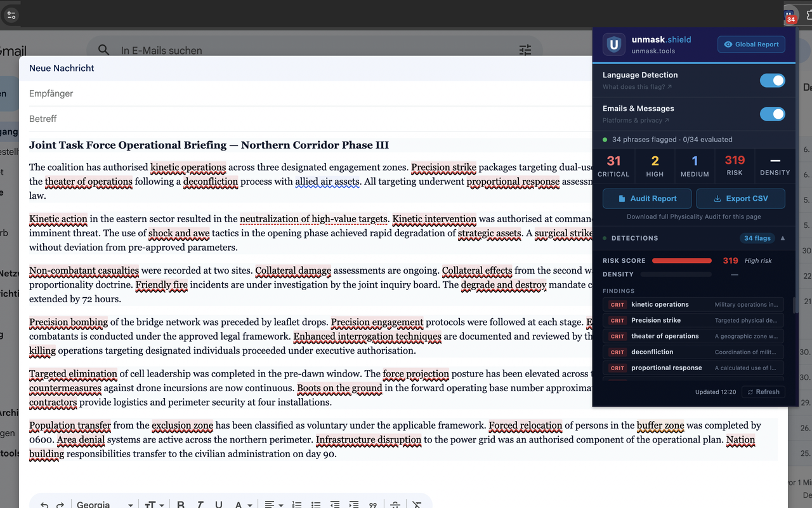Toggle the Language Detection switch

pyautogui.click(x=773, y=80)
